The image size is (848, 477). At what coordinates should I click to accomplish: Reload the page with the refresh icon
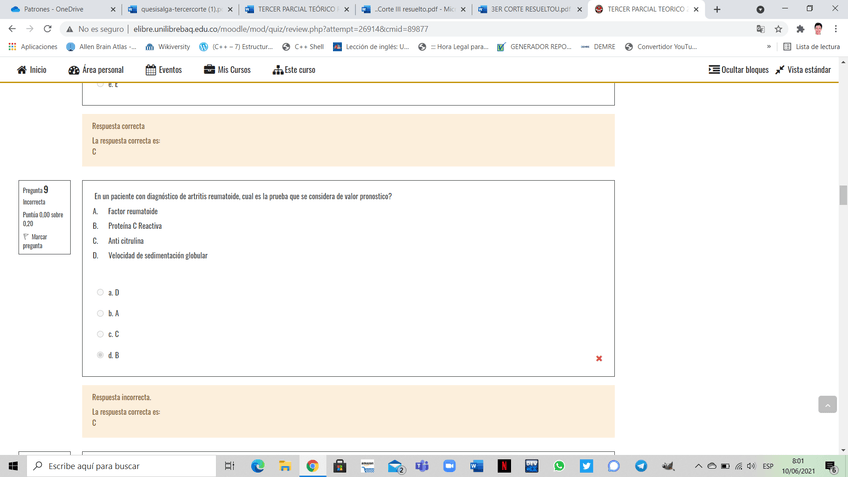48,29
